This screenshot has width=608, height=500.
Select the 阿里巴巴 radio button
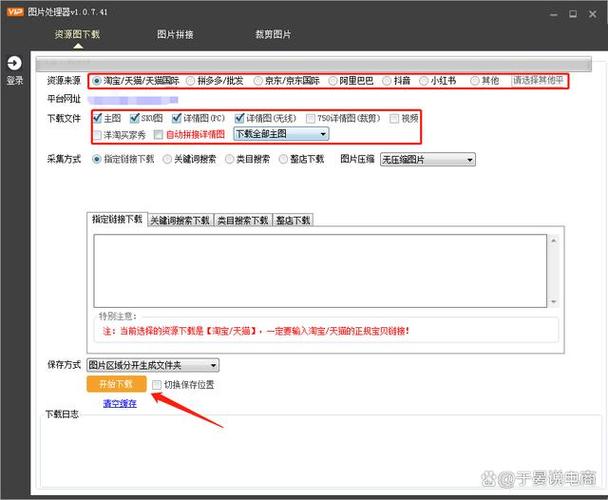[x=333, y=81]
